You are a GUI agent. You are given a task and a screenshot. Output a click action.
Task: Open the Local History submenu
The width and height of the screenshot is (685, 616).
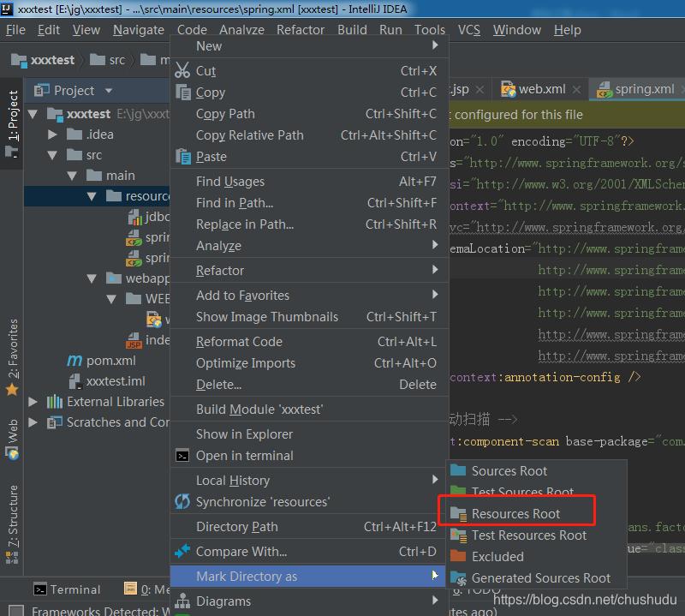pyautogui.click(x=309, y=481)
